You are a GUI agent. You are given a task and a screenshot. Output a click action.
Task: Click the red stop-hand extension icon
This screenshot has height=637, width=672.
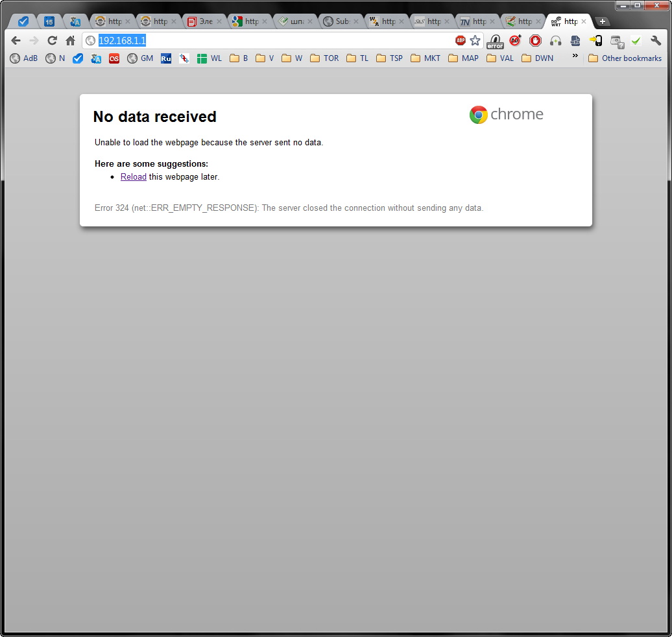click(535, 40)
